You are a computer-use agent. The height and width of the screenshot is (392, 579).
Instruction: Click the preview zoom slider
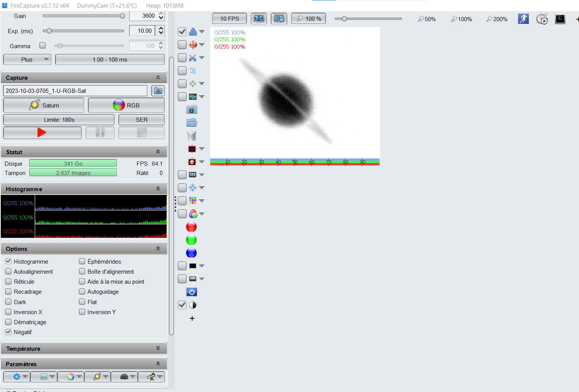[x=368, y=19]
